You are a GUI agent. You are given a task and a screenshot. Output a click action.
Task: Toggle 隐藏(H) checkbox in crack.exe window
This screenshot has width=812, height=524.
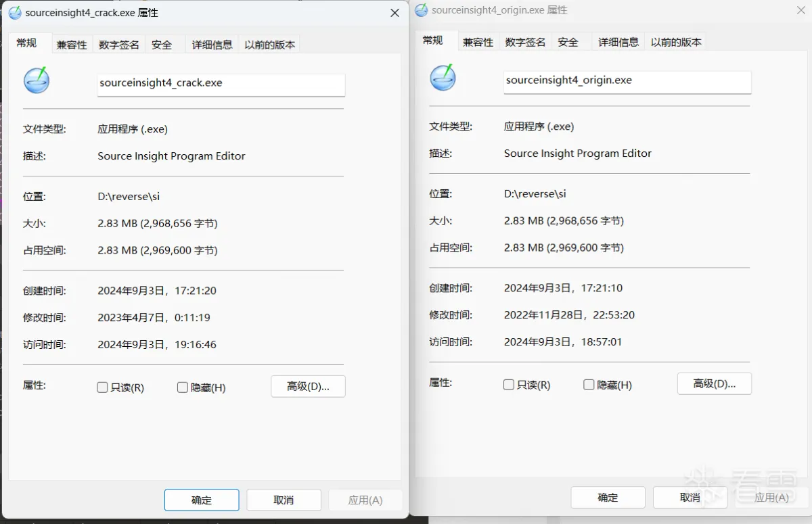pos(182,387)
